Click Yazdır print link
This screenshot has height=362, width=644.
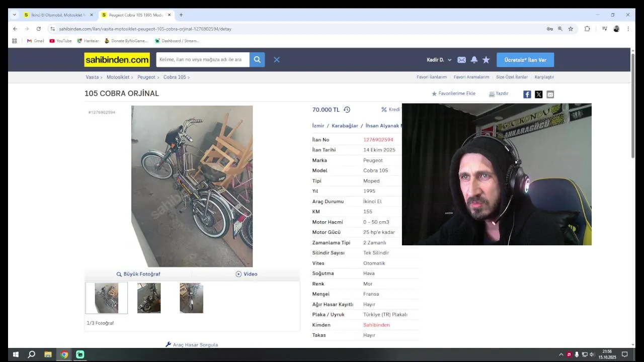click(x=499, y=94)
